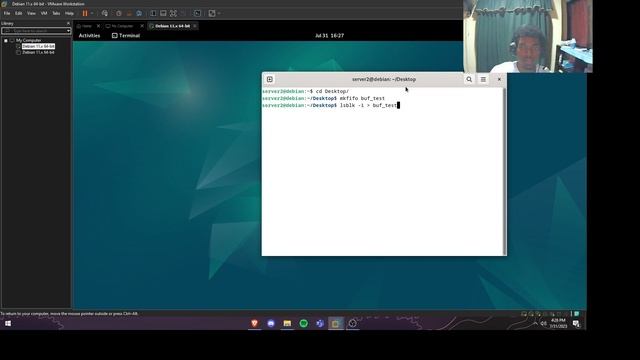Click the mkfifo buf_test command line
640x360 pixels.
[x=323, y=98]
